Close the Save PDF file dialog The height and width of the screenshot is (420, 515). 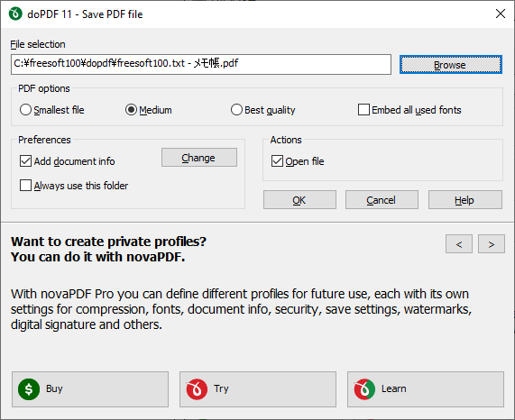tap(501, 14)
